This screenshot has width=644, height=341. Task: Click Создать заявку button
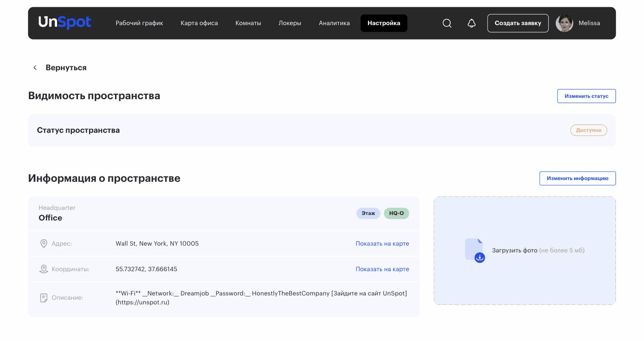pos(518,23)
